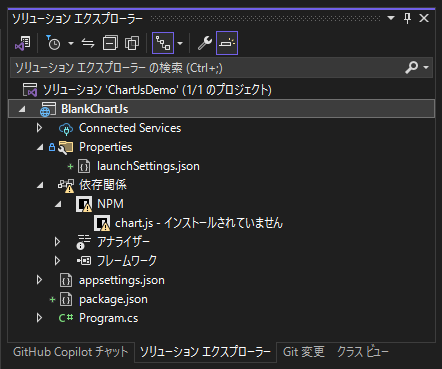The height and width of the screenshot is (369, 442).
Task: Click the BlankChartJs web project icon
Action: point(48,109)
